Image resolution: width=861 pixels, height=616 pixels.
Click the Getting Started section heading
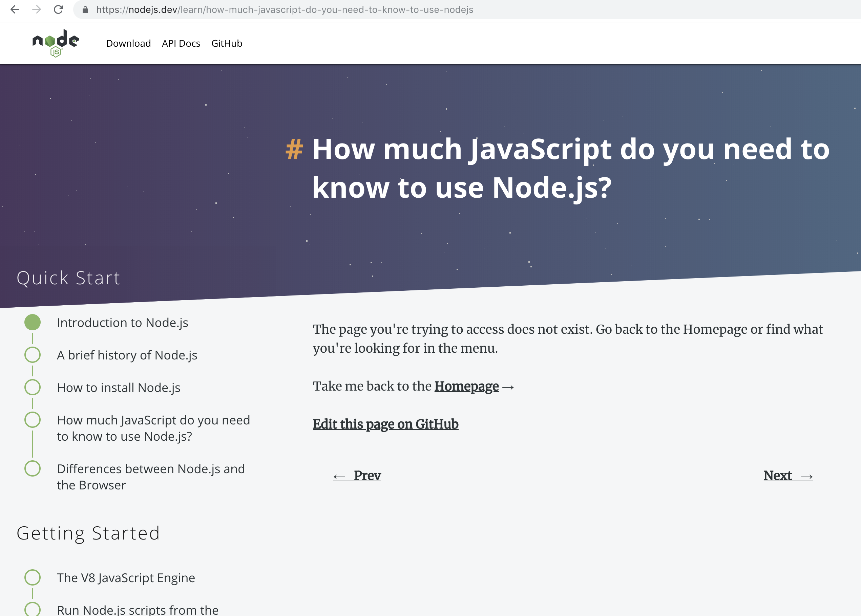click(88, 533)
